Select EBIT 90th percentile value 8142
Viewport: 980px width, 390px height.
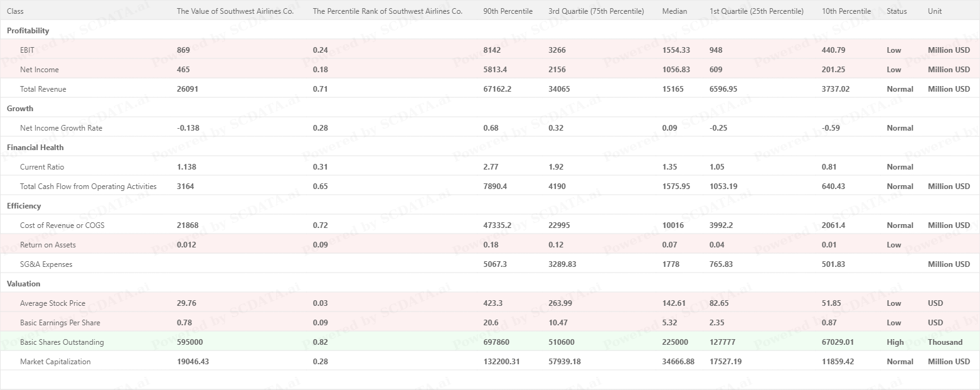coord(492,50)
